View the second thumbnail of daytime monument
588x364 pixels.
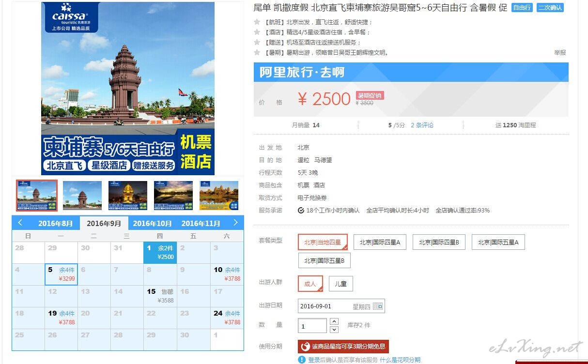[x=82, y=196]
